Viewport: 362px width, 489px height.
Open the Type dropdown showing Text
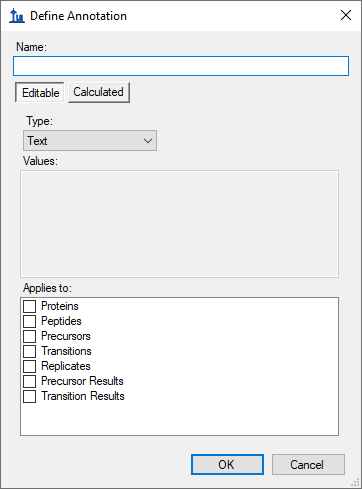[90, 141]
